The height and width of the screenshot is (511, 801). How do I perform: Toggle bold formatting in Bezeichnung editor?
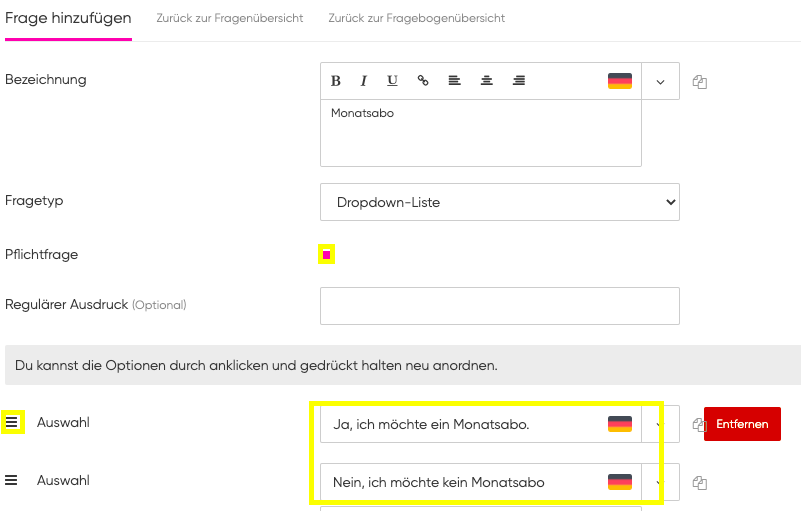[x=336, y=81]
